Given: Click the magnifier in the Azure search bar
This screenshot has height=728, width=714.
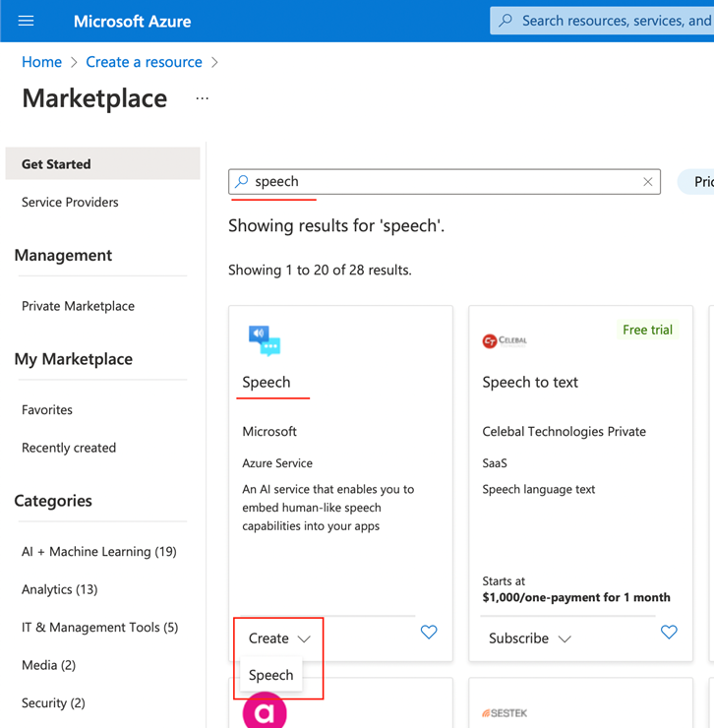Looking at the screenshot, I should click(x=506, y=21).
